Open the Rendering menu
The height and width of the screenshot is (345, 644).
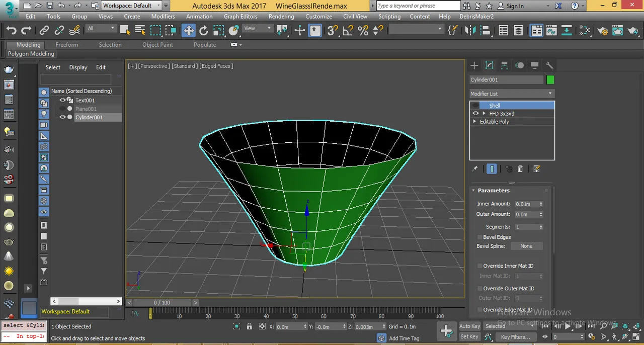(x=281, y=16)
